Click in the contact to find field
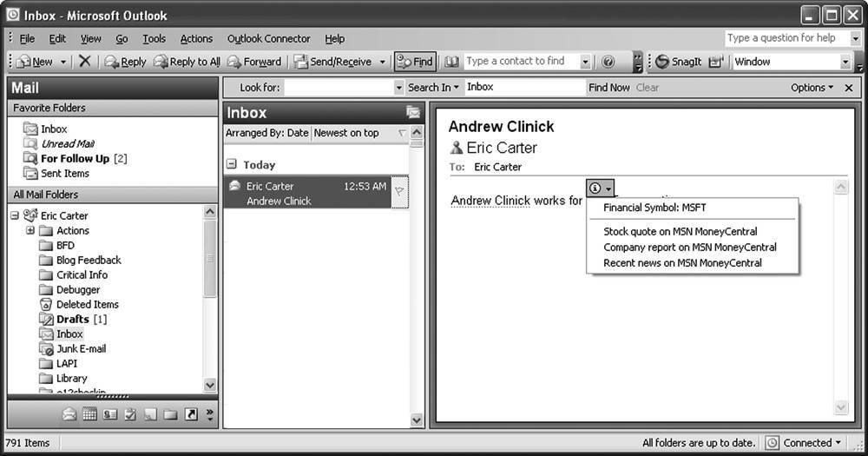 tap(522, 61)
